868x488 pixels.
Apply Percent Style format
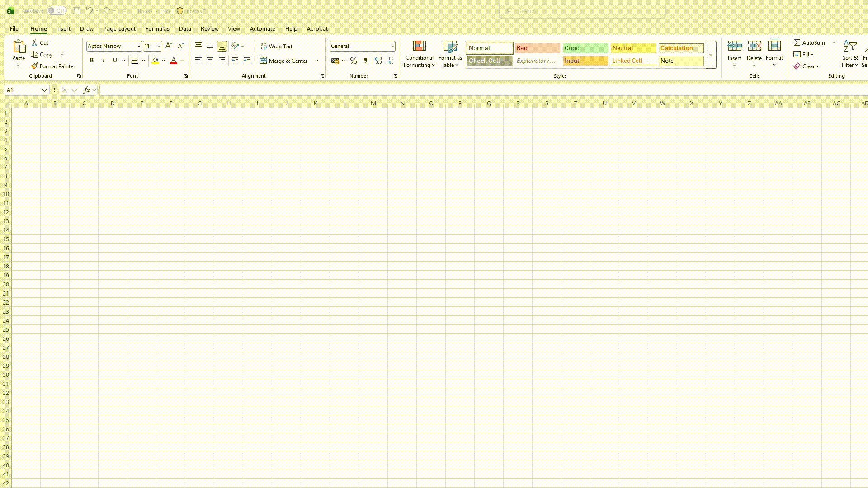point(354,61)
